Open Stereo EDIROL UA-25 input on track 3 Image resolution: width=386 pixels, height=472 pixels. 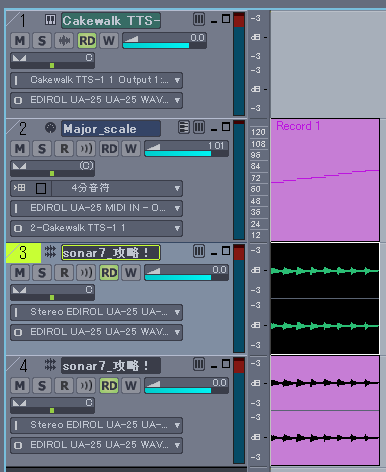96,312
